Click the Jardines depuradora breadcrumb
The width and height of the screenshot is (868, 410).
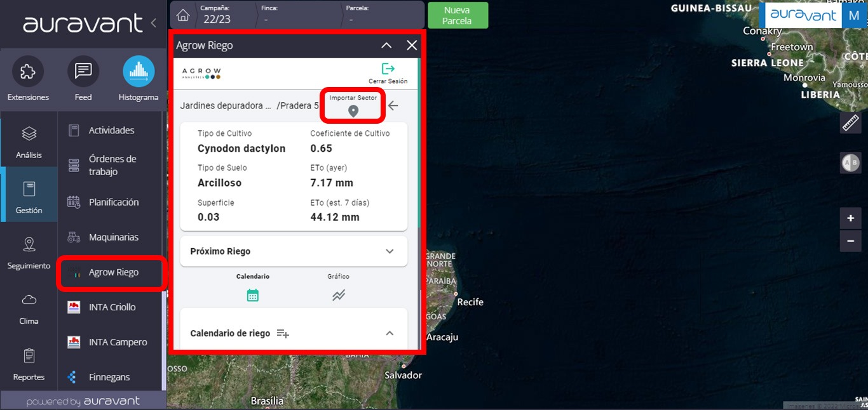pos(226,106)
